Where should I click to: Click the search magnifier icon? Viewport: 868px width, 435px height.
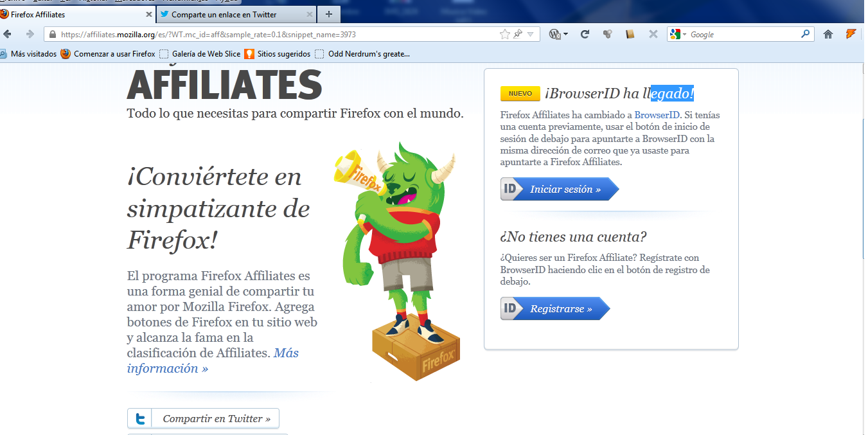click(806, 34)
